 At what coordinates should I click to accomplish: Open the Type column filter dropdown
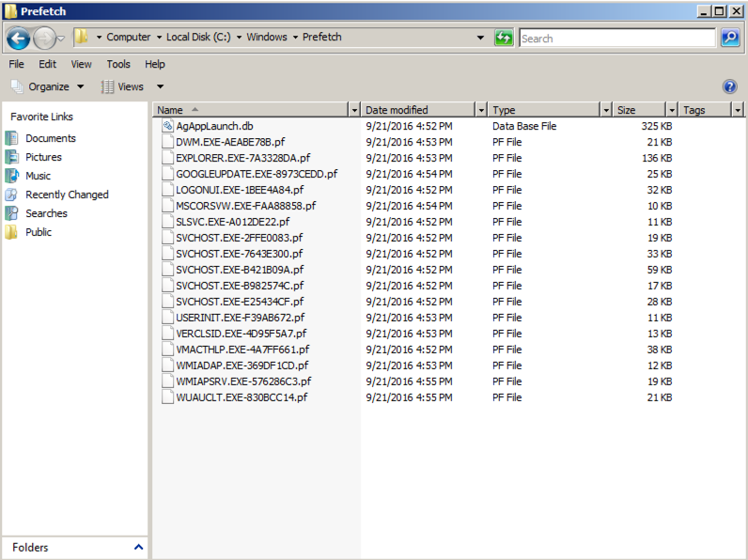tap(606, 110)
